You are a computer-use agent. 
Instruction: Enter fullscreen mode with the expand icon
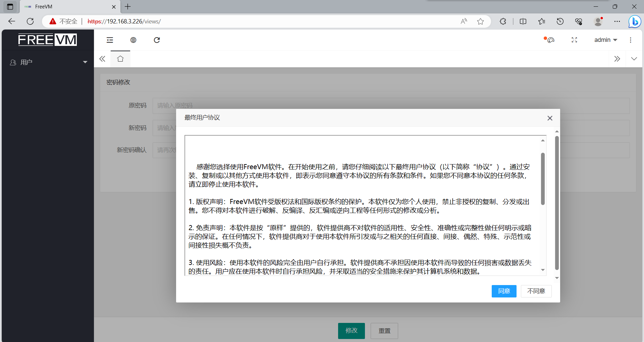pos(574,40)
